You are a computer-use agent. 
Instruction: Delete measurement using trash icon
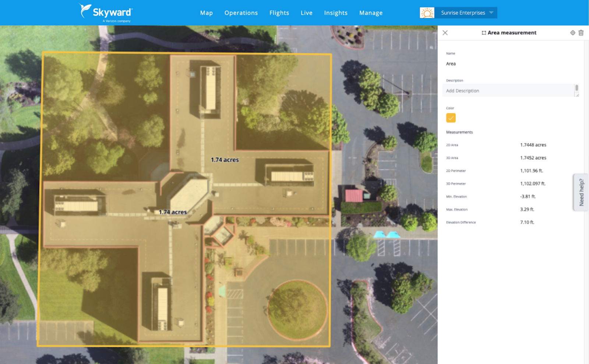tap(581, 33)
